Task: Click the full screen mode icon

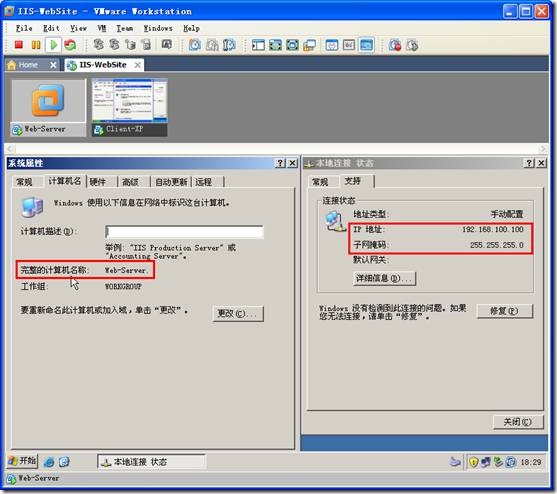Action: pyautogui.click(x=275, y=45)
